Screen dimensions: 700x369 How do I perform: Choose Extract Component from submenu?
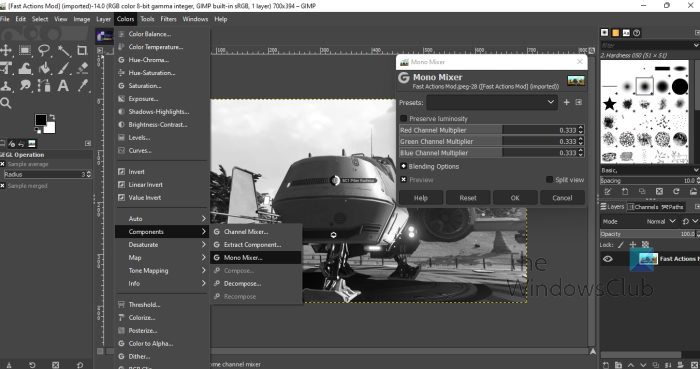256,245
